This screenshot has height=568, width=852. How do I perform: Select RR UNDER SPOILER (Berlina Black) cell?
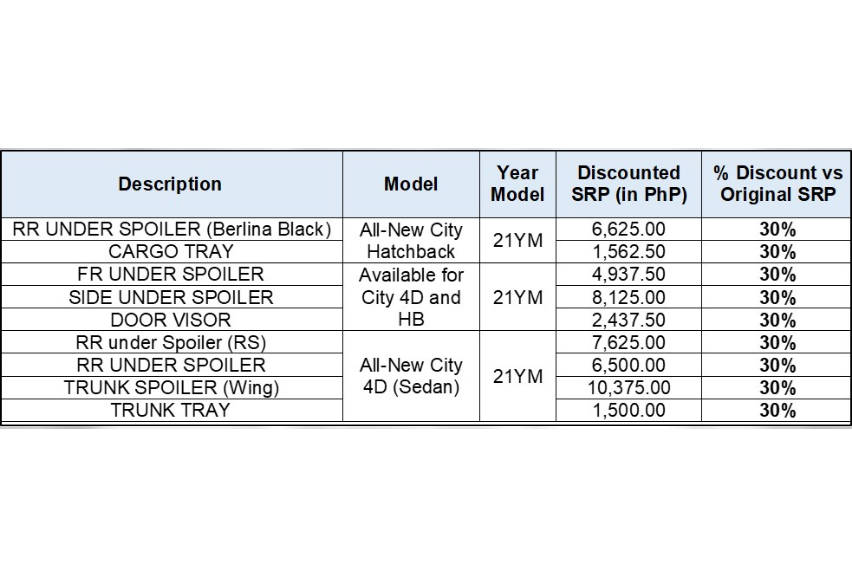pyautogui.click(x=172, y=229)
